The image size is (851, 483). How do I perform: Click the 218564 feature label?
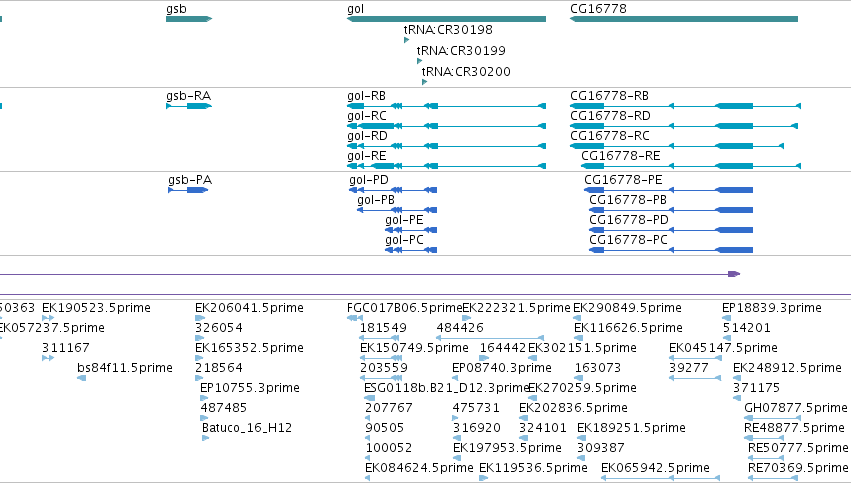[x=219, y=368]
